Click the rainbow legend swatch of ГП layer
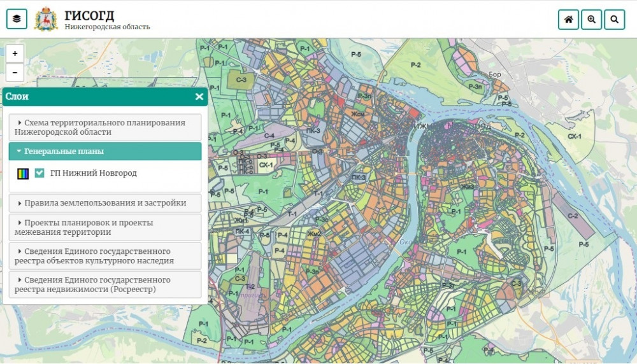This screenshot has height=364, width=637. pyautogui.click(x=23, y=173)
